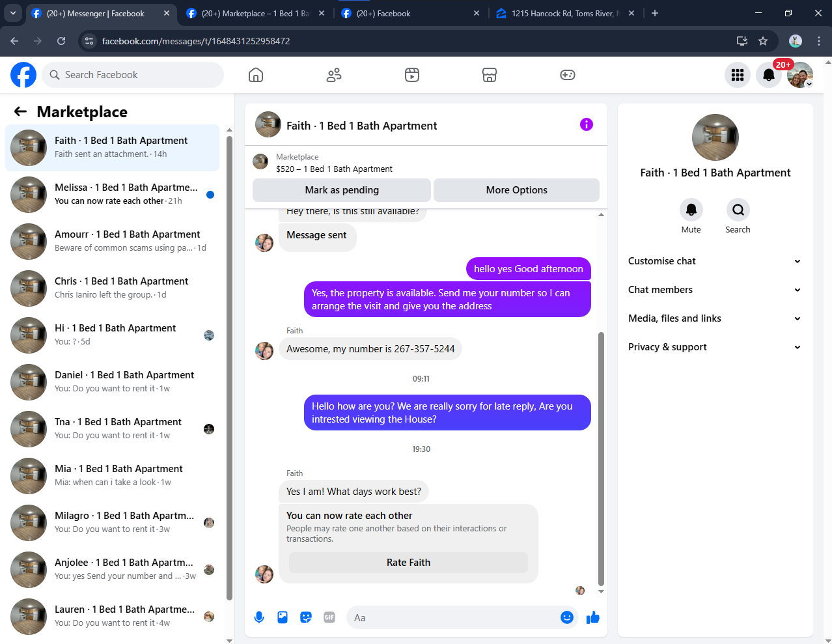The height and width of the screenshot is (644, 832).
Task: Click the Melissa unread blue dot
Action: tap(210, 195)
